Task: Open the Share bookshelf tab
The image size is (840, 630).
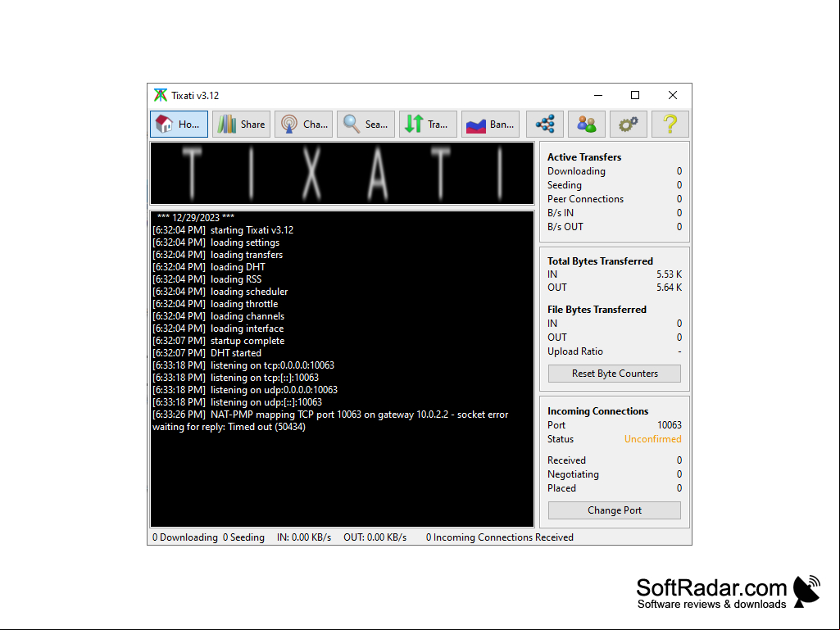Action: pos(241,125)
